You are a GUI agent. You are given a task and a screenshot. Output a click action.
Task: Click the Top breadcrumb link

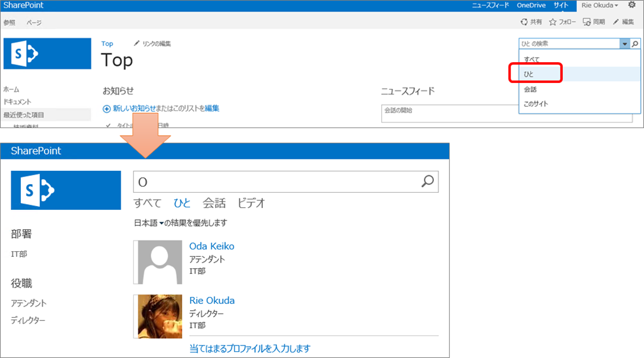pos(107,43)
